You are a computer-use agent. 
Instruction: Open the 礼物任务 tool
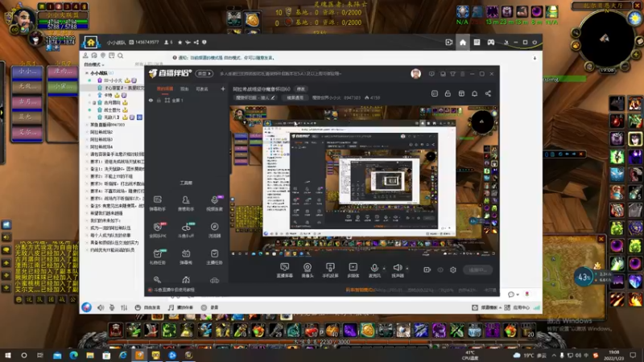pyautogui.click(x=158, y=257)
